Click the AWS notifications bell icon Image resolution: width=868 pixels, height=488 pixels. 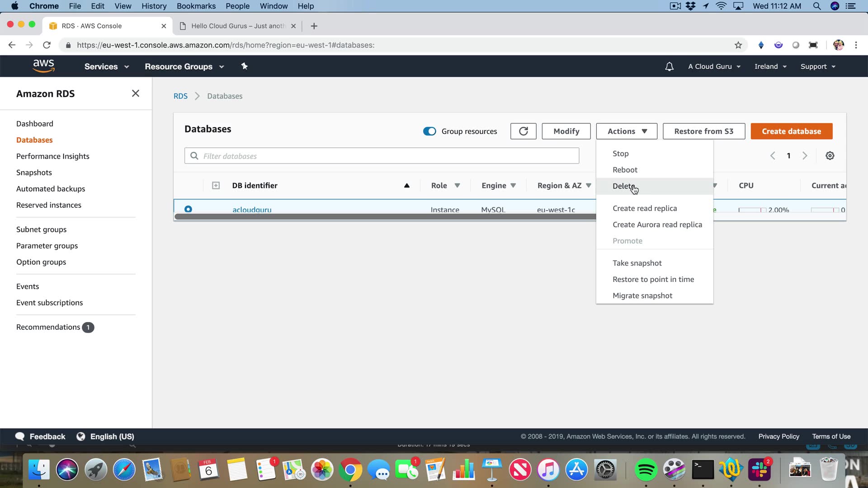pos(669,66)
